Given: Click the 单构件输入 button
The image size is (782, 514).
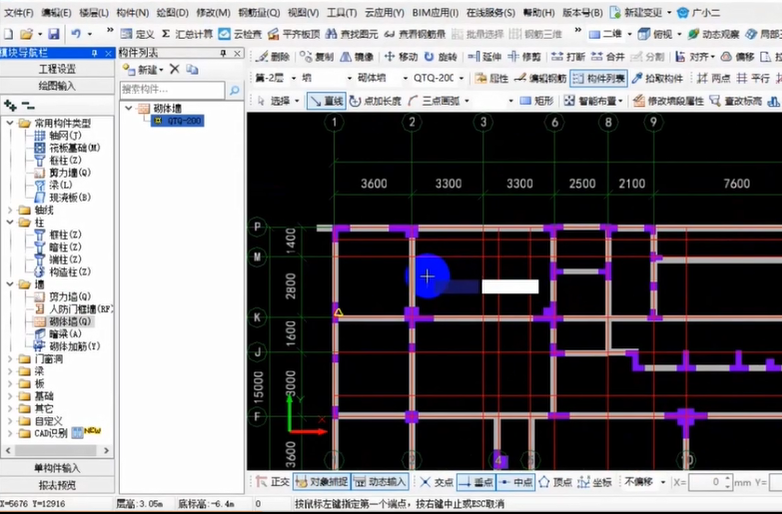Looking at the screenshot, I should (57, 468).
